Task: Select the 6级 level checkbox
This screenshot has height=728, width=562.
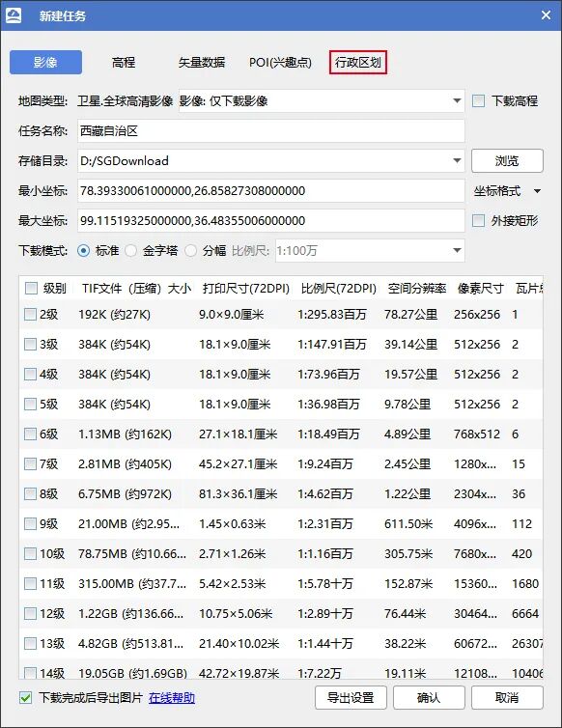Action: point(30,434)
